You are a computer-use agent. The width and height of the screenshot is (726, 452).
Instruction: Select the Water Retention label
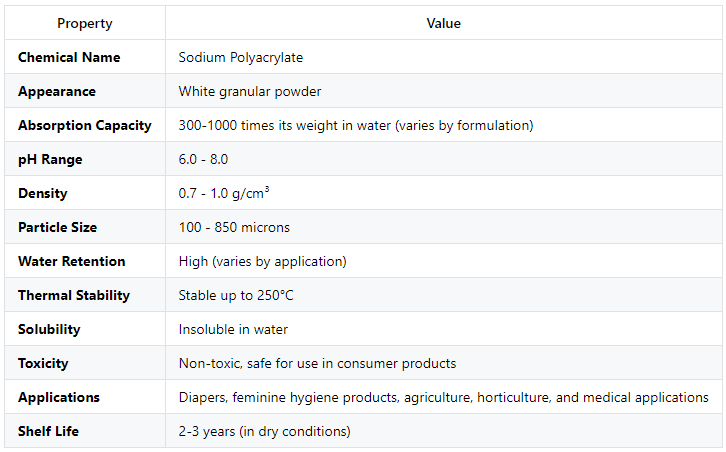coord(72,261)
